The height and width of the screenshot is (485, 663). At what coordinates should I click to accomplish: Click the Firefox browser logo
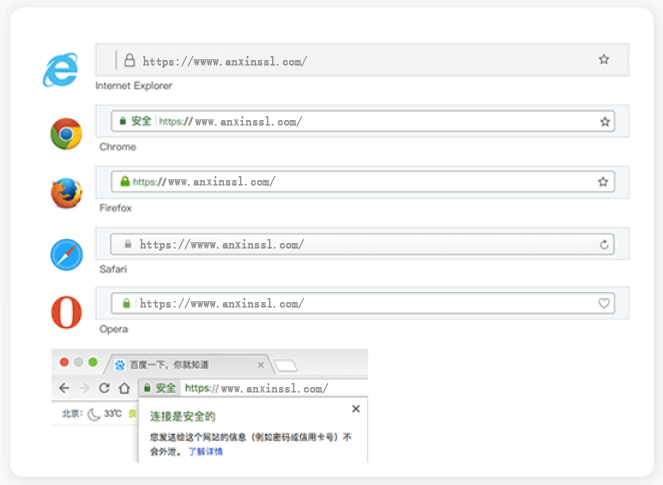click(x=66, y=193)
